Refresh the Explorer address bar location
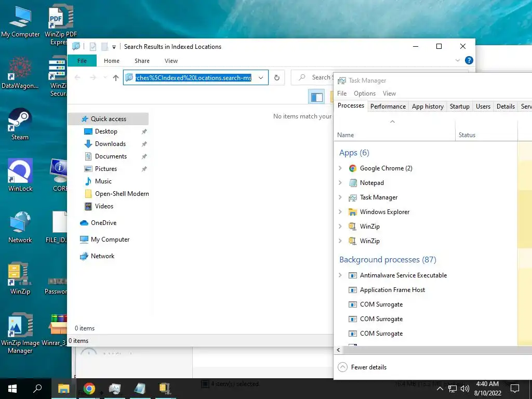 [x=277, y=78]
